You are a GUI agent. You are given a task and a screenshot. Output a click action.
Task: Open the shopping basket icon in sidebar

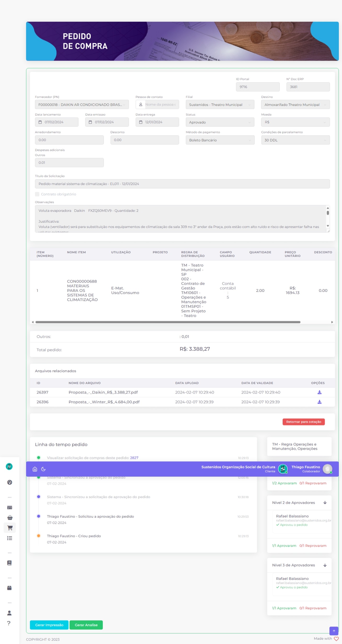click(10, 518)
